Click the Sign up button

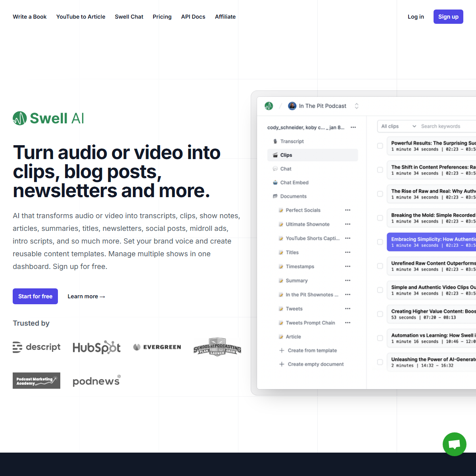pos(448,17)
